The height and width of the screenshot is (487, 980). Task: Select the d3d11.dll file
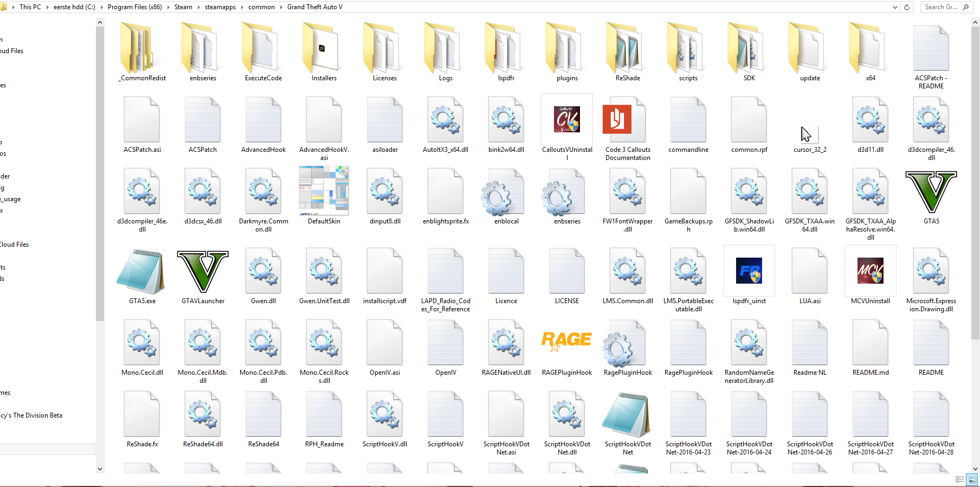[871, 119]
